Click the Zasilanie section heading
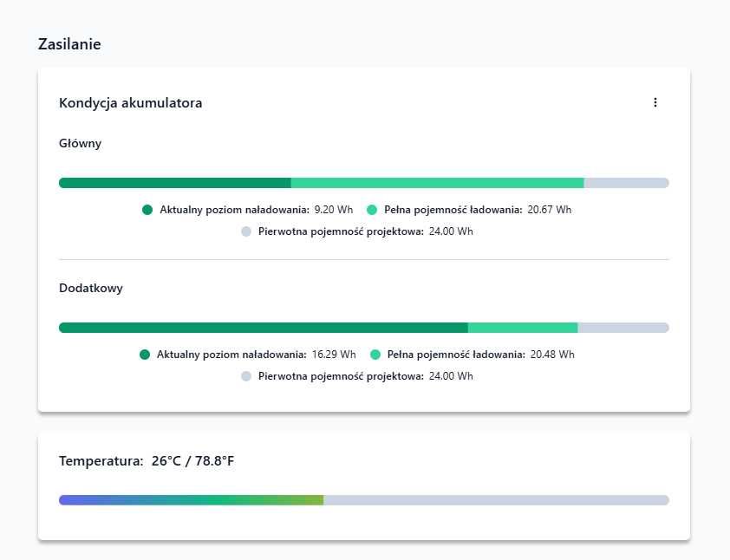This screenshot has width=730, height=560. 69,44
